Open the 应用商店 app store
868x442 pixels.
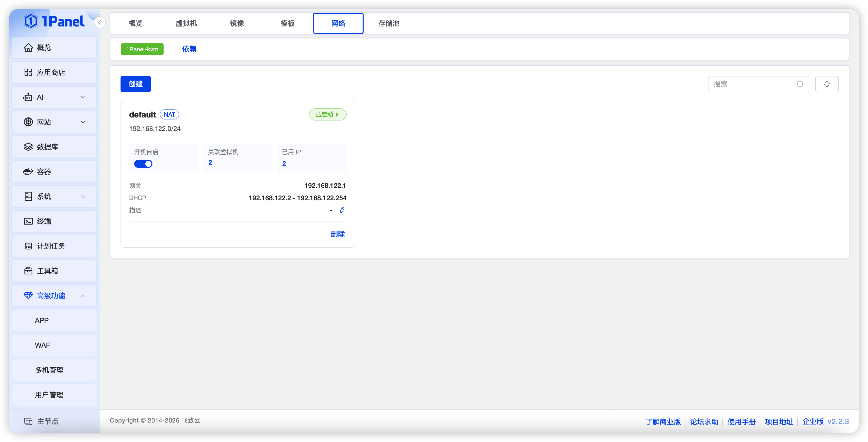point(54,72)
